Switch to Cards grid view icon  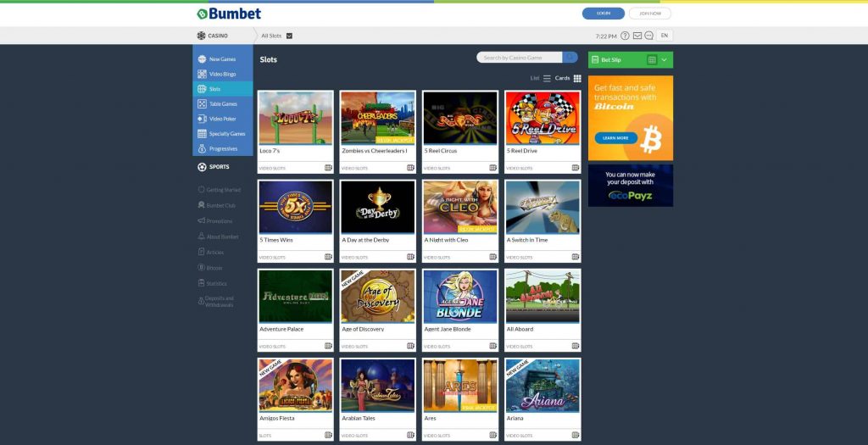(x=577, y=79)
